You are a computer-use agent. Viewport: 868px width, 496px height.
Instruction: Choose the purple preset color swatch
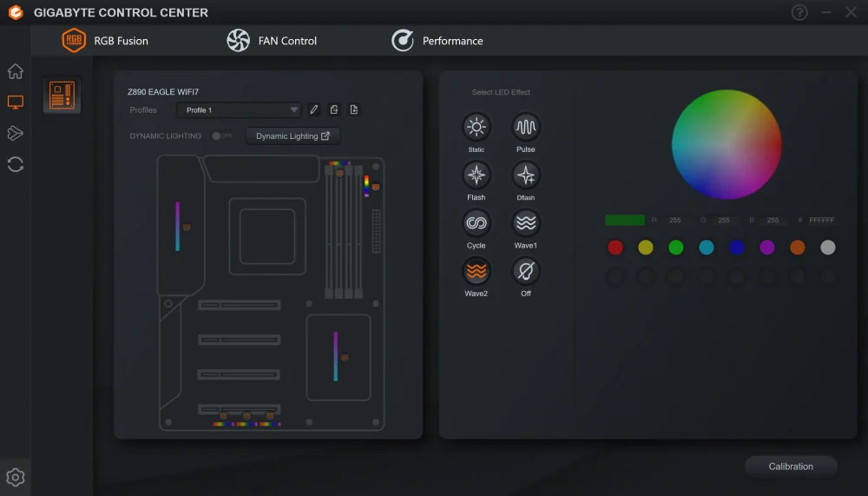[766, 248]
